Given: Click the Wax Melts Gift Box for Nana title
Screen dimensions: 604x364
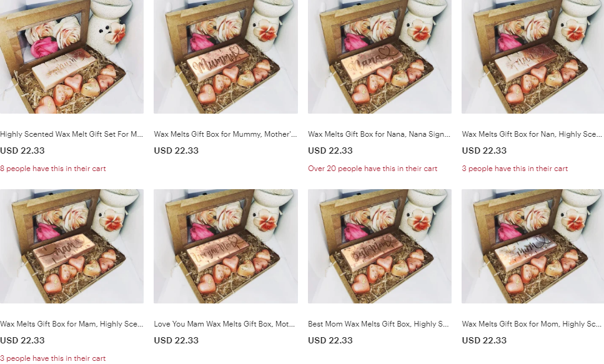Looking at the screenshot, I should (x=379, y=134).
